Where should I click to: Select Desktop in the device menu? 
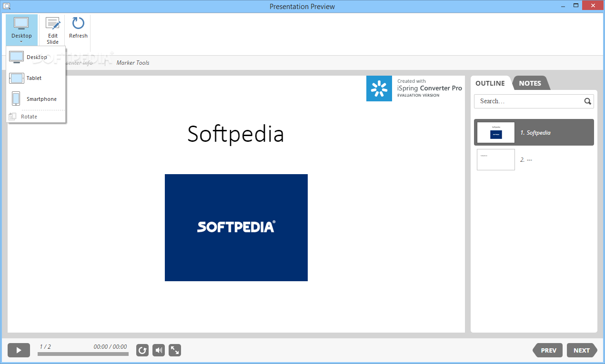36,57
